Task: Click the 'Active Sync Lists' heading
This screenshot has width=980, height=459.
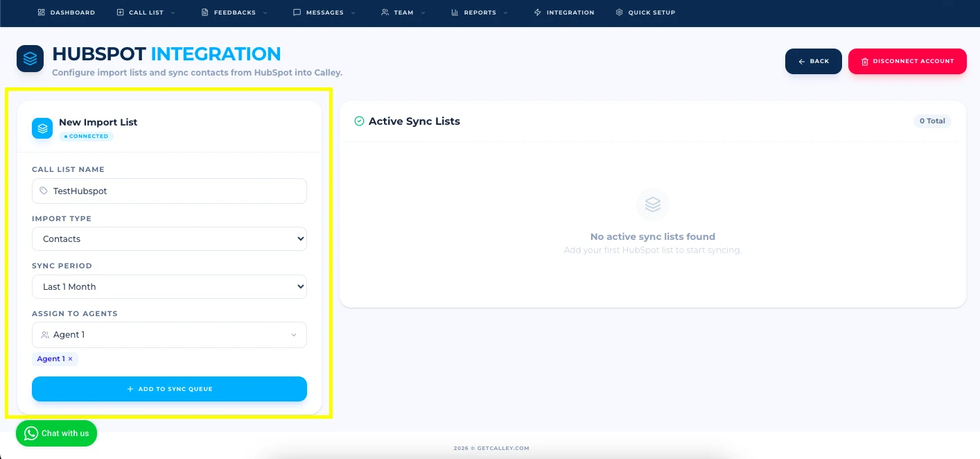Action: point(414,121)
